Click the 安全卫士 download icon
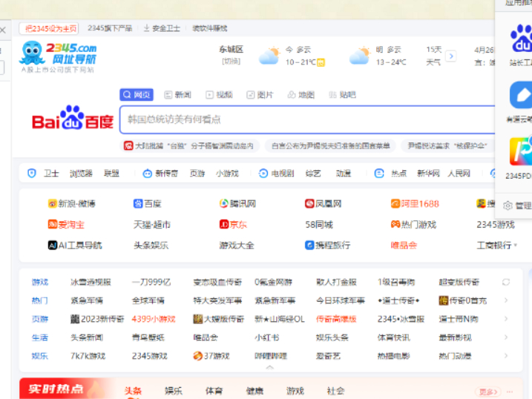This screenshot has width=532, height=399. (147, 28)
